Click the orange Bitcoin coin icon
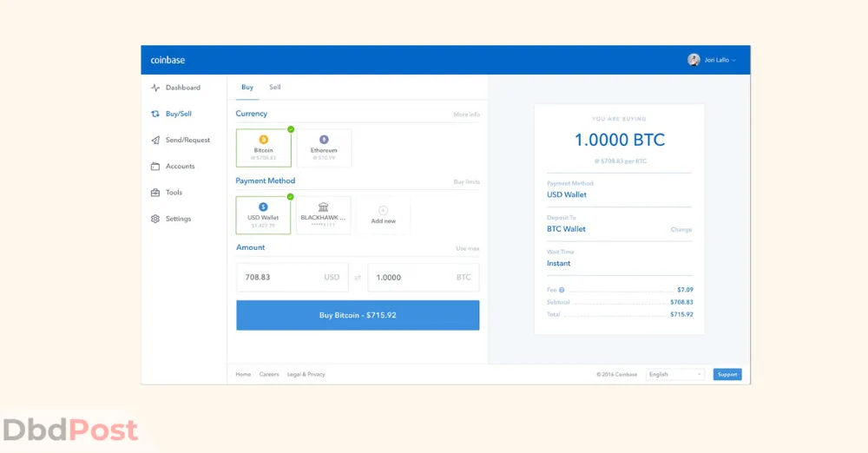The width and height of the screenshot is (868, 453). click(264, 140)
